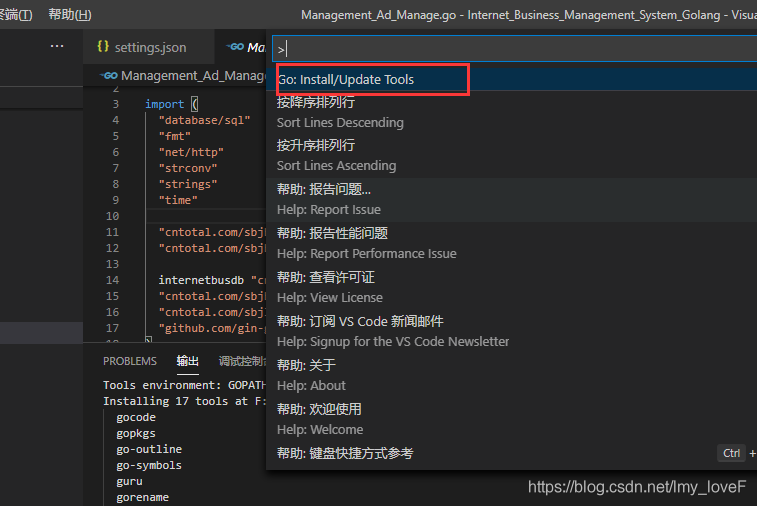
Task: Choose Help: Welcome command
Action: (x=511, y=420)
